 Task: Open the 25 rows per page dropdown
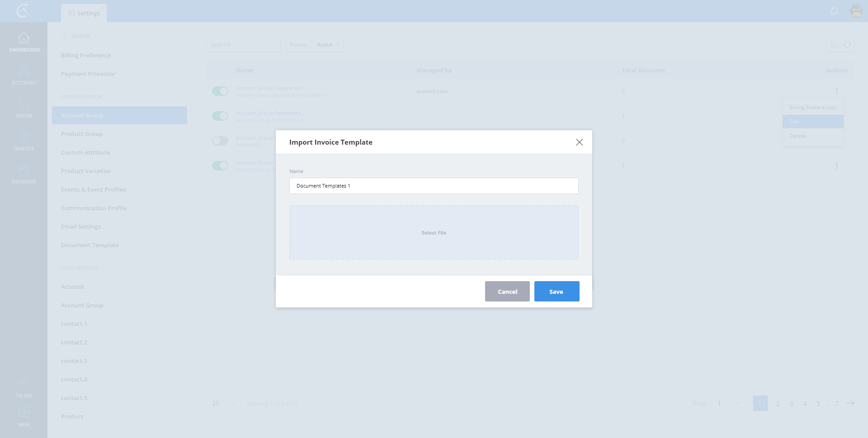(223, 403)
